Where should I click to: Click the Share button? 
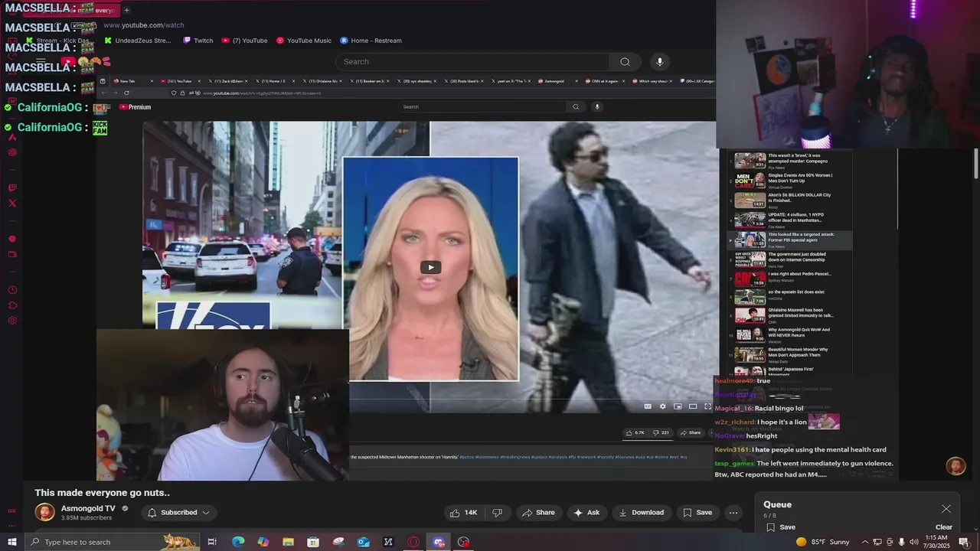click(538, 513)
